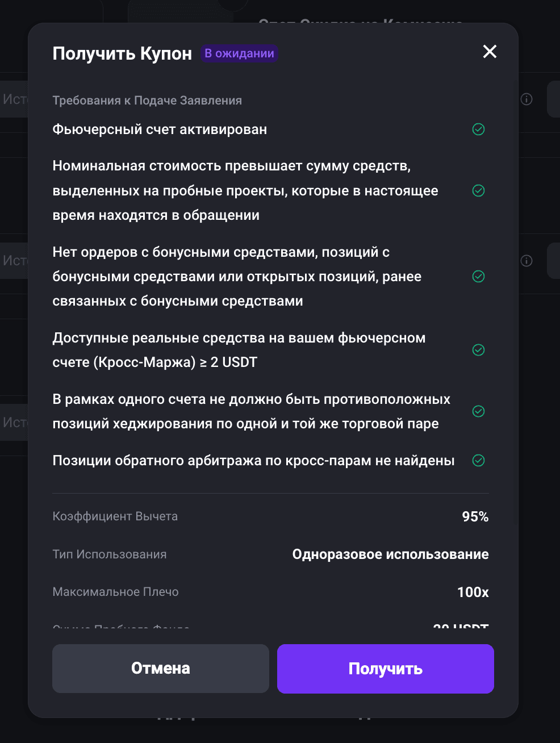This screenshot has height=743, width=560.
Task: Click the Максимальное Плечо 100x value
Action: (473, 592)
